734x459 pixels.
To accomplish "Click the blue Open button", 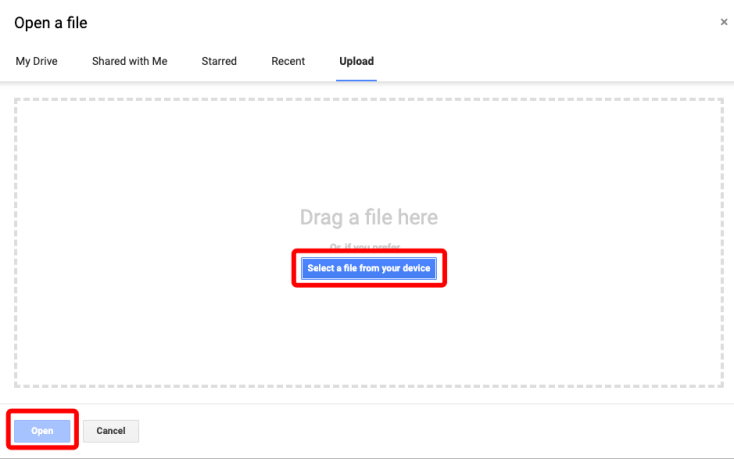I will click(x=42, y=431).
